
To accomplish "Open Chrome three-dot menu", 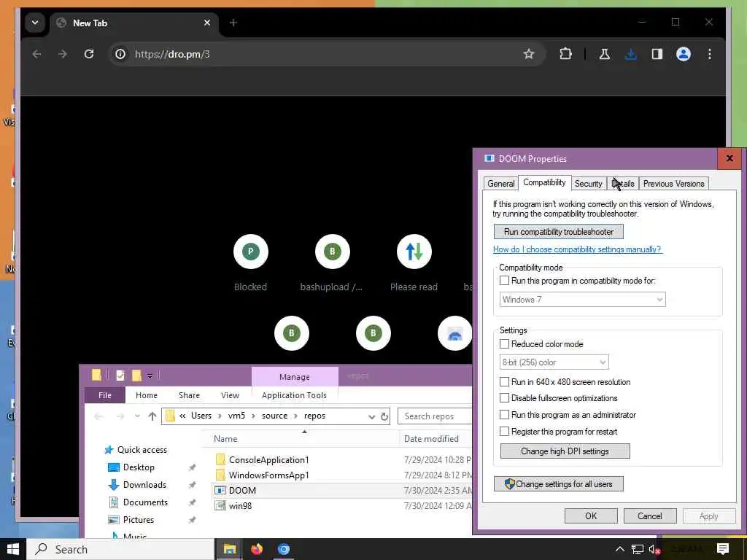I will click(x=709, y=54).
